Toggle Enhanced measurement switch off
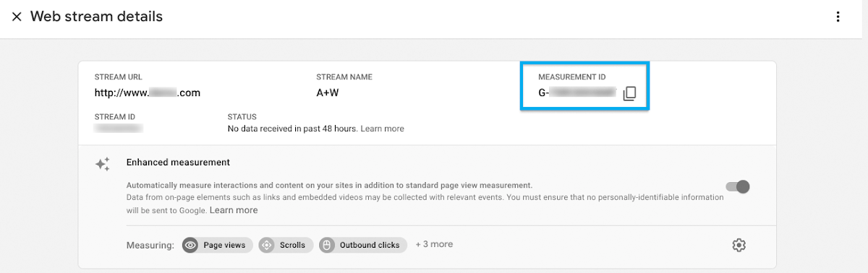This screenshot has width=868, height=273. (x=738, y=187)
